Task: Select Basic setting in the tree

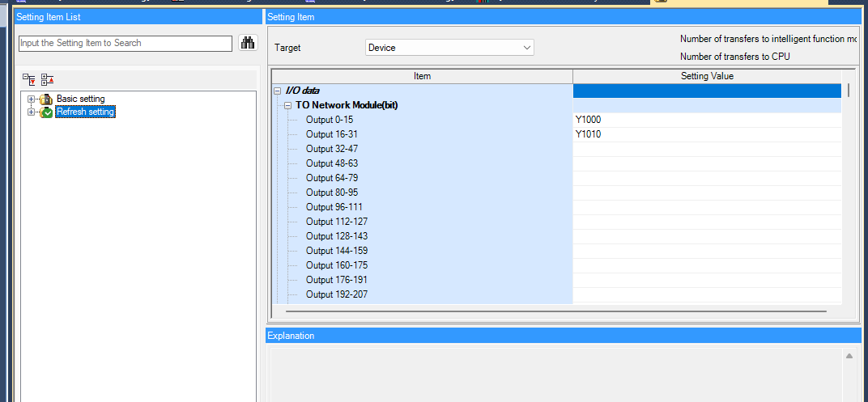Action: coord(80,99)
